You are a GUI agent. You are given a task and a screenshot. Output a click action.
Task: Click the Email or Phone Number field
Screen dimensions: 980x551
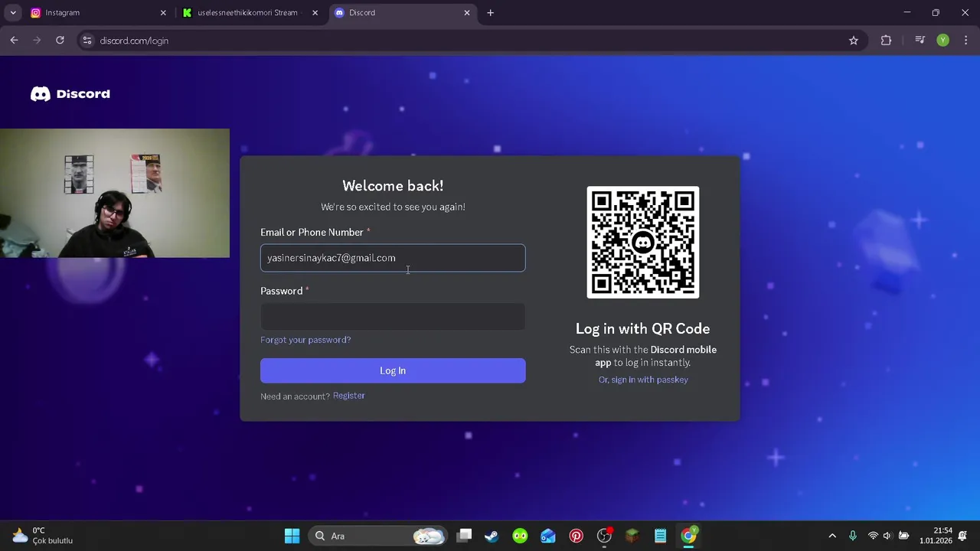(x=393, y=258)
